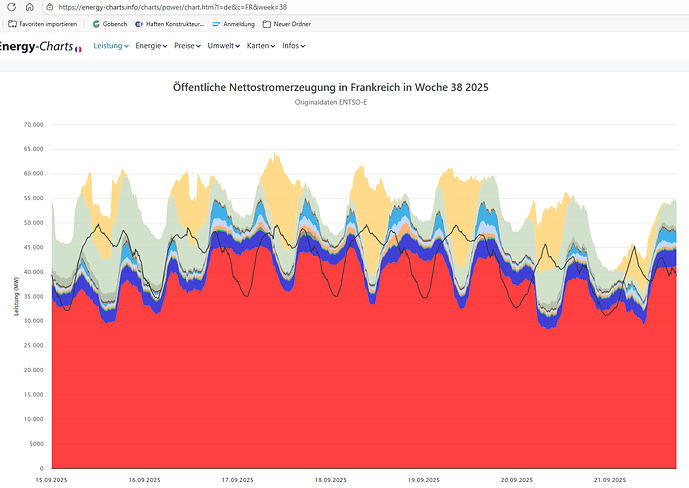
Task: Click the Originaldaten ENTSO-E subtitle
Action: 330,102
